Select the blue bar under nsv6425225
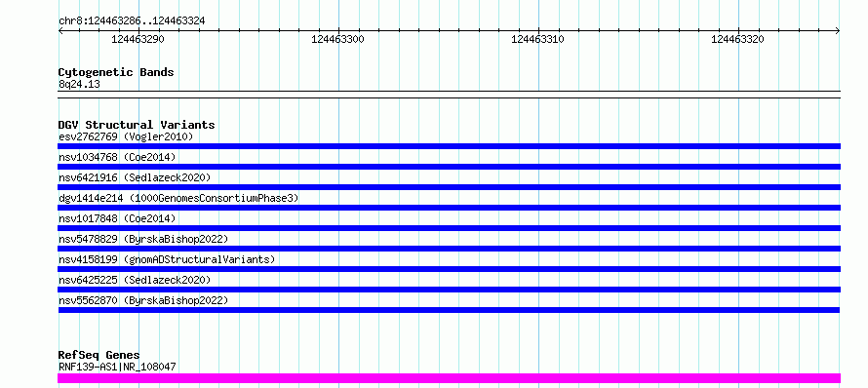Screen dimensions: 868x388 pyautogui.click(x=449, y=290)
